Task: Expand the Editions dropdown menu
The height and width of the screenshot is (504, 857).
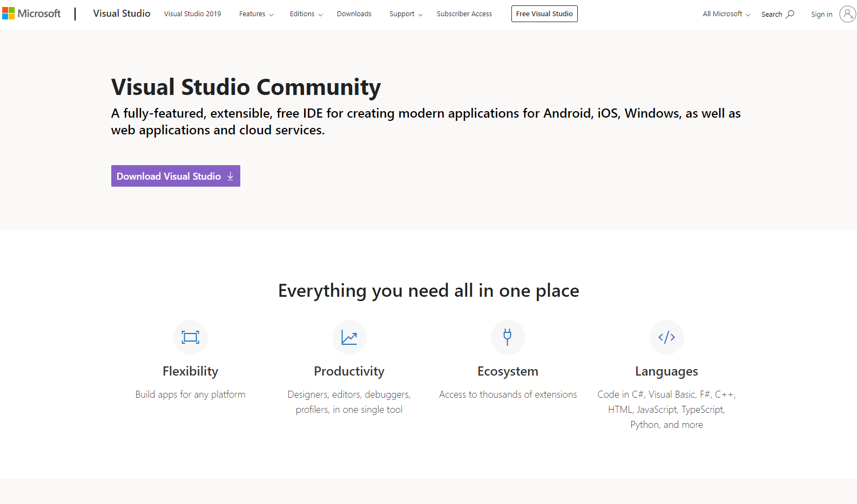Action: [x=306, y=14]
